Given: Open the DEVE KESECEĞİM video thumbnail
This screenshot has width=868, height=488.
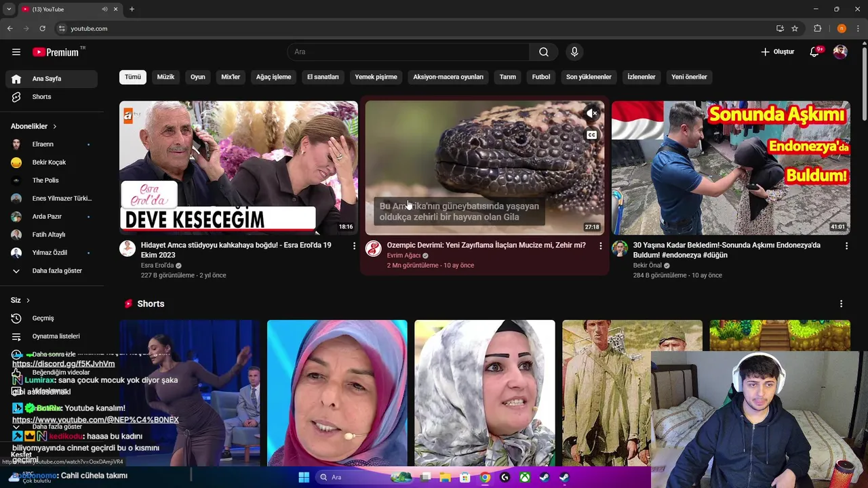Looking at the screenshot, I should (x=239, y=168).
